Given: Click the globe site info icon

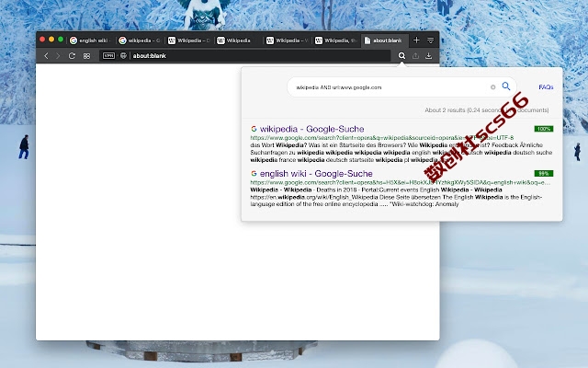Looking at the screenshot, I should tap(123, 55).
